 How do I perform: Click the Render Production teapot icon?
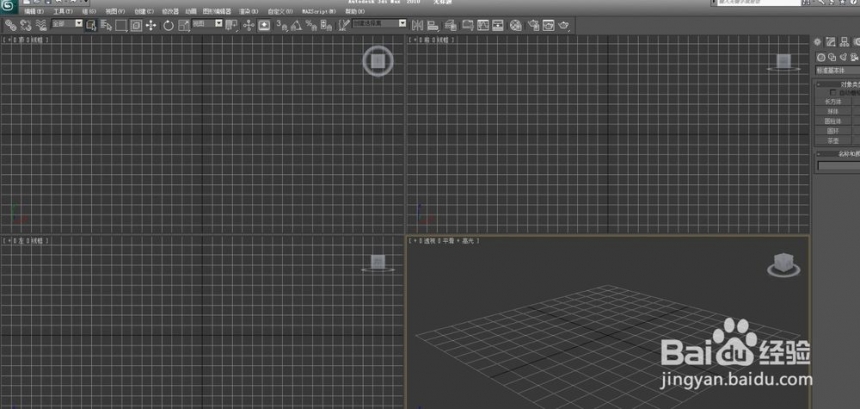click(564, 25)
